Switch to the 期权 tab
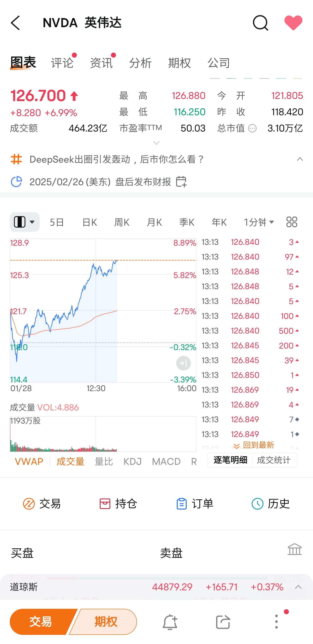Image resolution: width=313 pixels, height=644 pixels. point(180,62)
